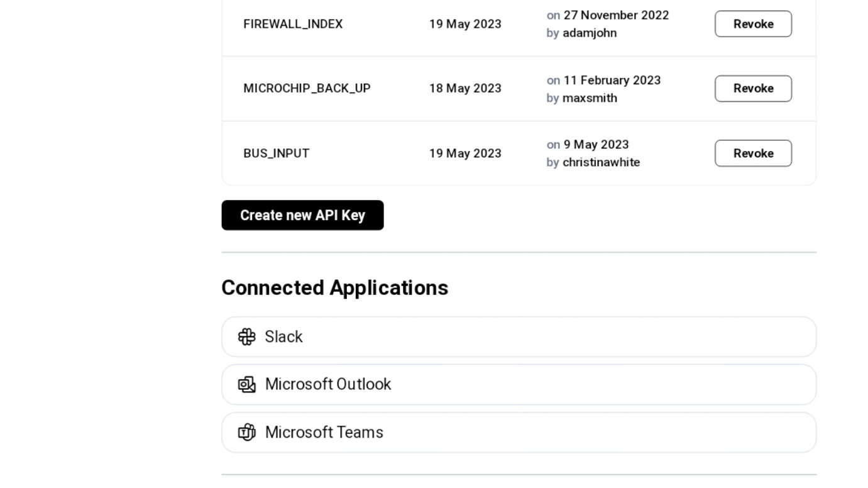This screenshot has width=868, height=488.
Task: Select the FIREWALL_INDEX key name
Action: [x=293, y=24]
